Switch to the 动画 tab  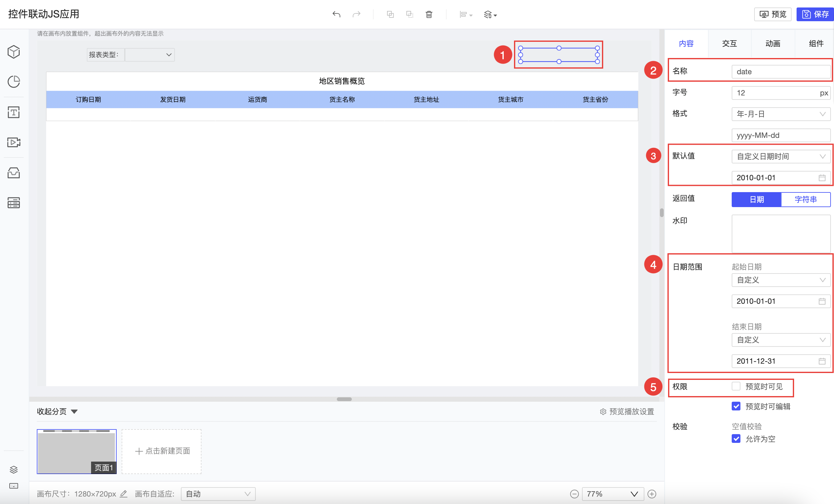773,43
